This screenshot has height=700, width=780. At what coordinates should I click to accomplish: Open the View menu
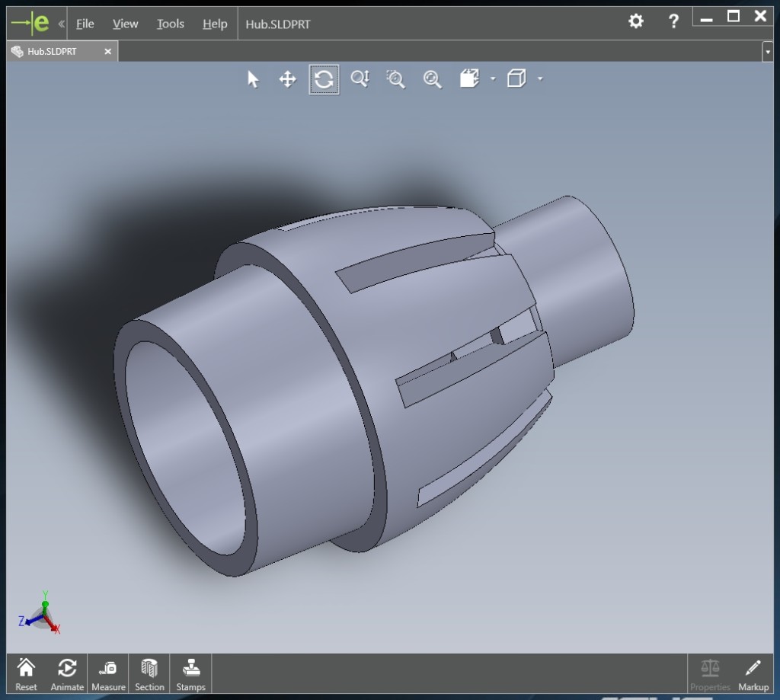(126, 24)
